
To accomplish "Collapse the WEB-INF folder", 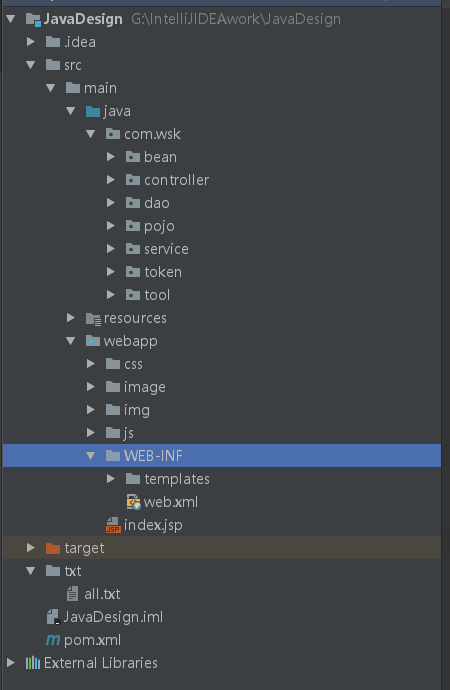I will click(x=91, y=456).
